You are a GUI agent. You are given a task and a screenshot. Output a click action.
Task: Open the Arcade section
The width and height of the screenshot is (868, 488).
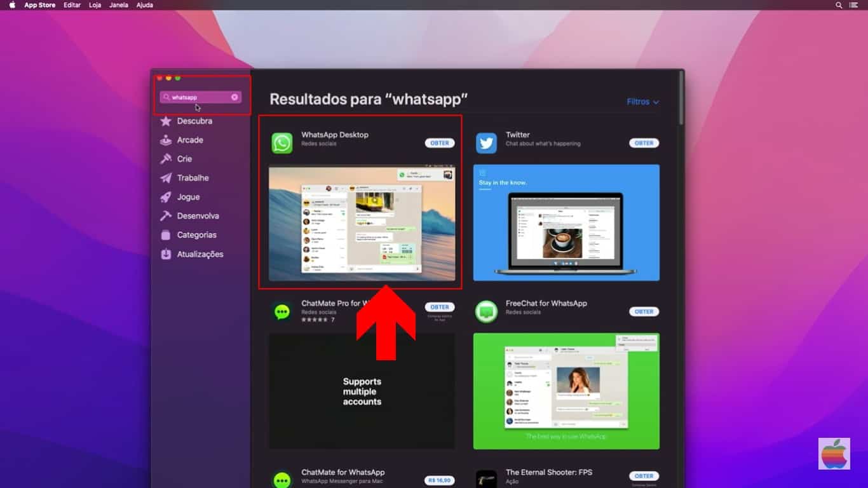[x=190, y=140]
